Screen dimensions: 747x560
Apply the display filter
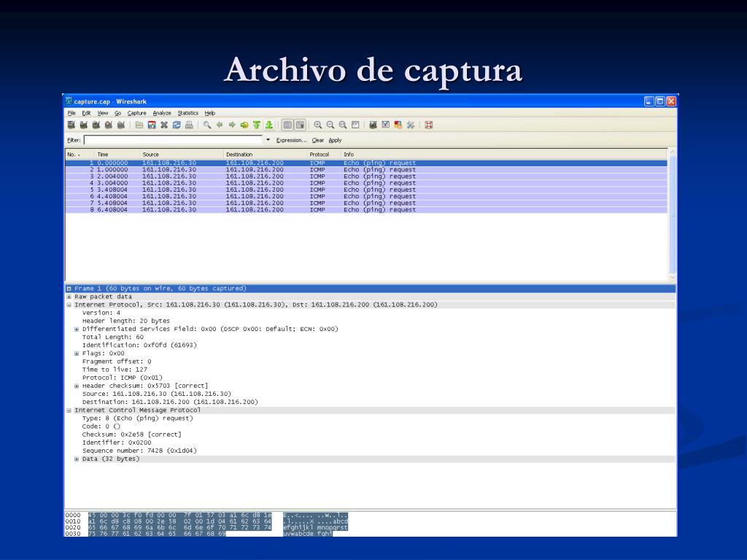coord(335,141)
